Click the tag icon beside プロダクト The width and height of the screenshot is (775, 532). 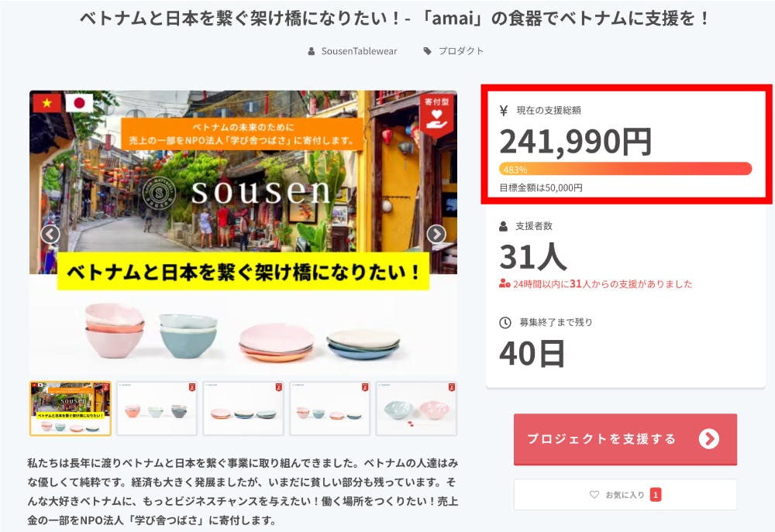click(427, 51)
